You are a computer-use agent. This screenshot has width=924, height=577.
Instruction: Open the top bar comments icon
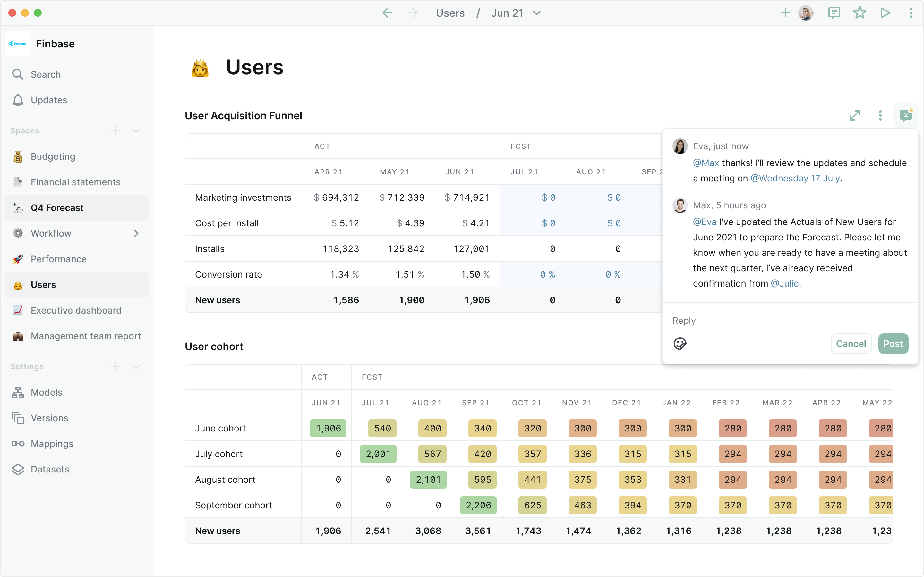(x=834, y=13)
